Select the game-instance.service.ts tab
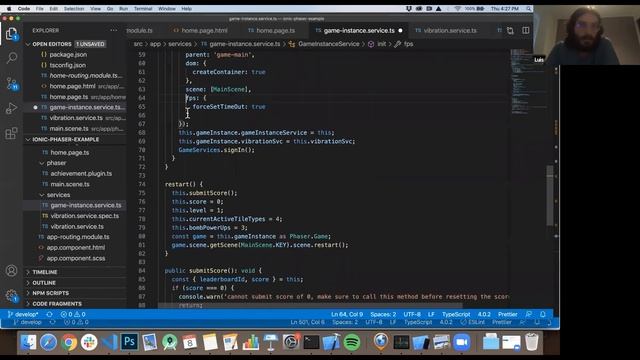The height and width of the screenshot is (360, 640). [359, 31]
